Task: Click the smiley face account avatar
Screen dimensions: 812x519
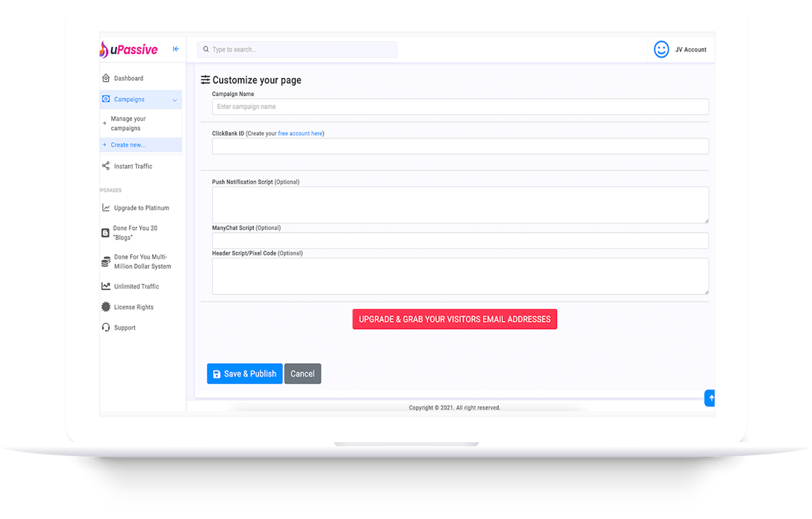Action: coord(661,49)
